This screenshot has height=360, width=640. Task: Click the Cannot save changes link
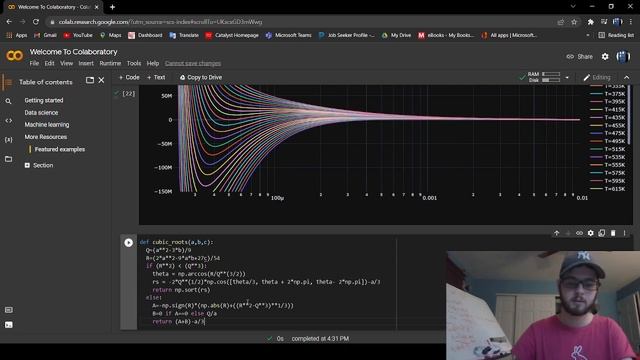[x=193, y=64]
